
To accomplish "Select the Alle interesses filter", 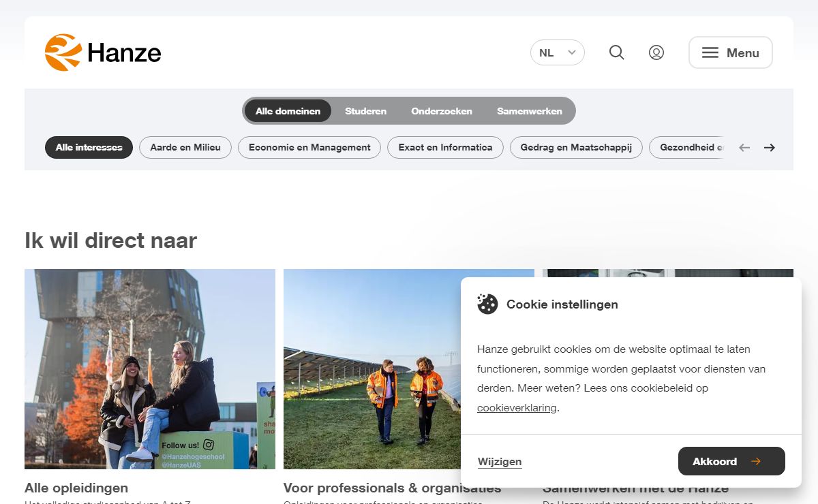I will tap(89, 147).
